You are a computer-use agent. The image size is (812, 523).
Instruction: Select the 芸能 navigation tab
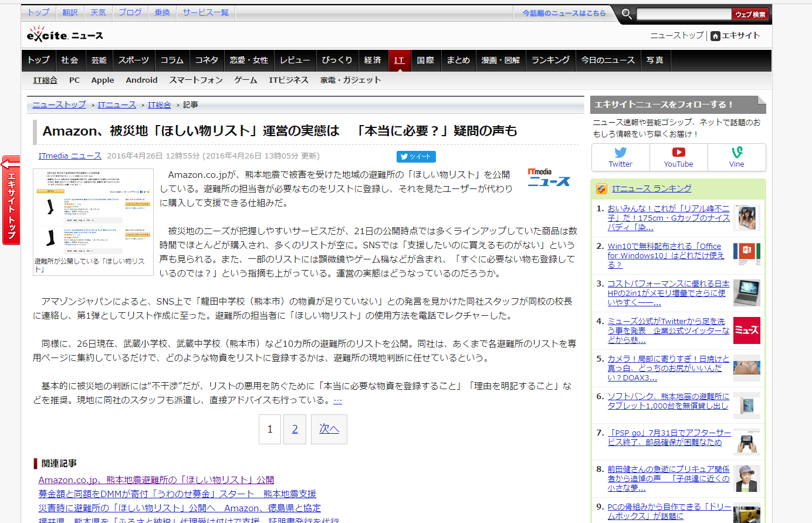point(99,60)
